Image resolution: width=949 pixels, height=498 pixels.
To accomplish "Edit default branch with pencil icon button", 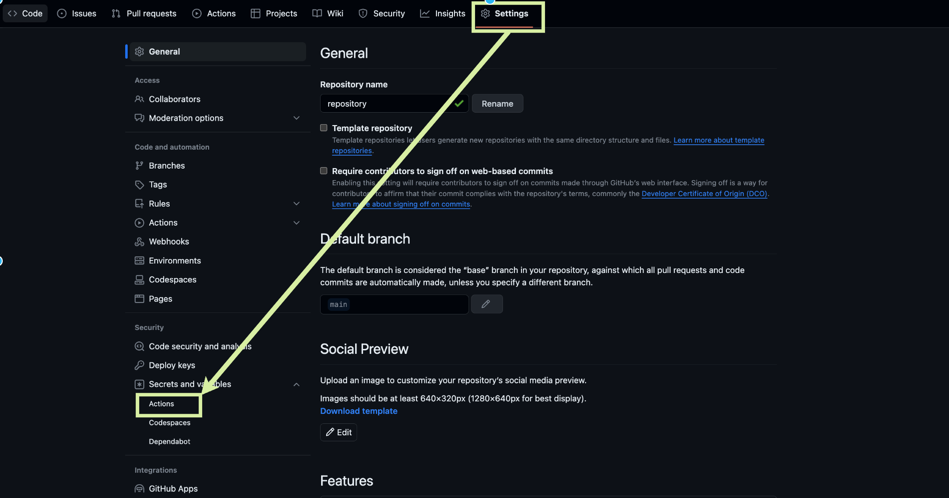I will click(487, 304).
